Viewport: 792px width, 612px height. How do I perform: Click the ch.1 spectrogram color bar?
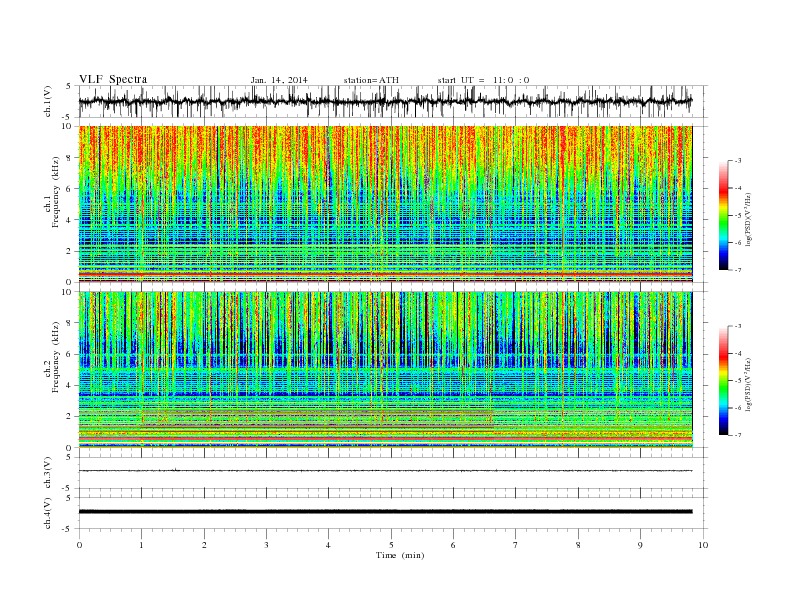723,215
